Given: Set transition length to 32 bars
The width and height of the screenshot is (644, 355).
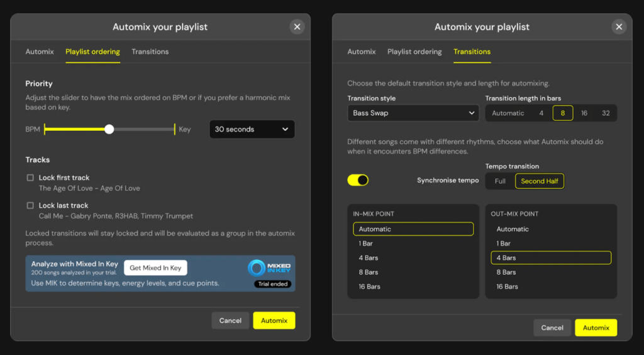Looking at the screenshot, I should click(x=606, y=113).
